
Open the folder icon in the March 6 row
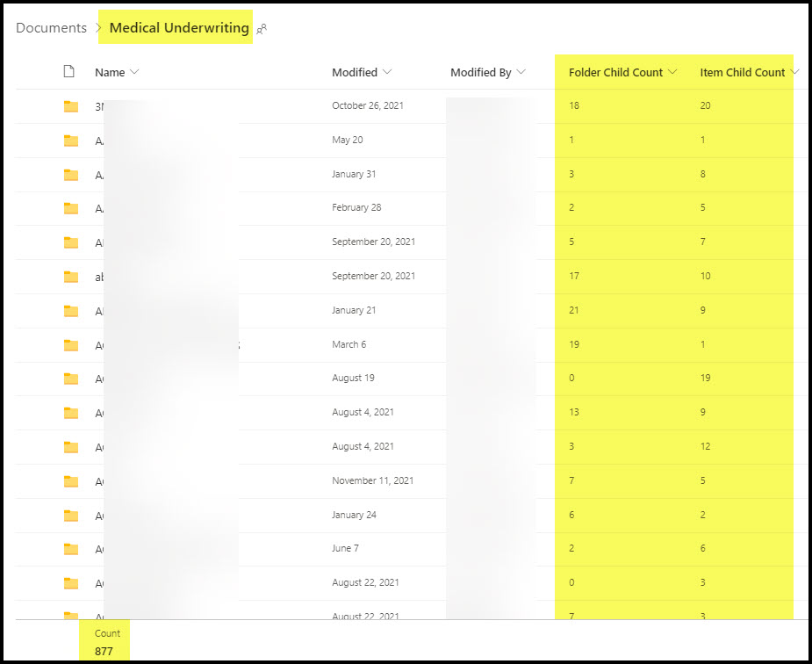[71, 345]
